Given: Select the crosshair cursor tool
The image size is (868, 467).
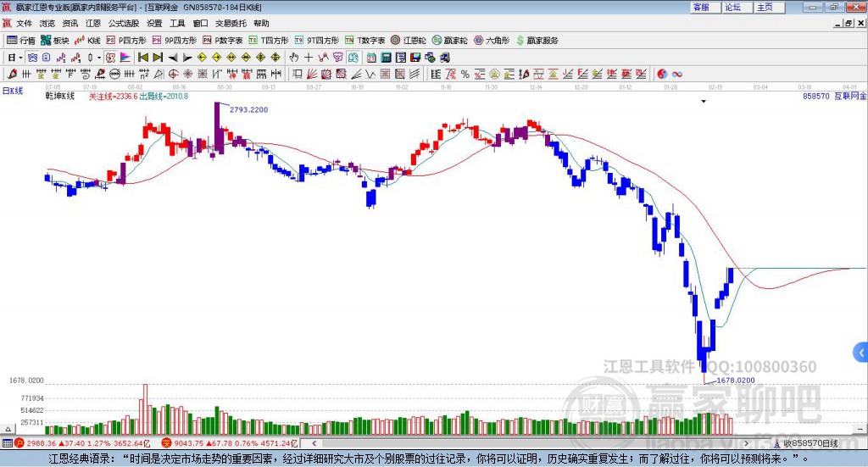Looking at the screenshot, I should tap(309, 58).
